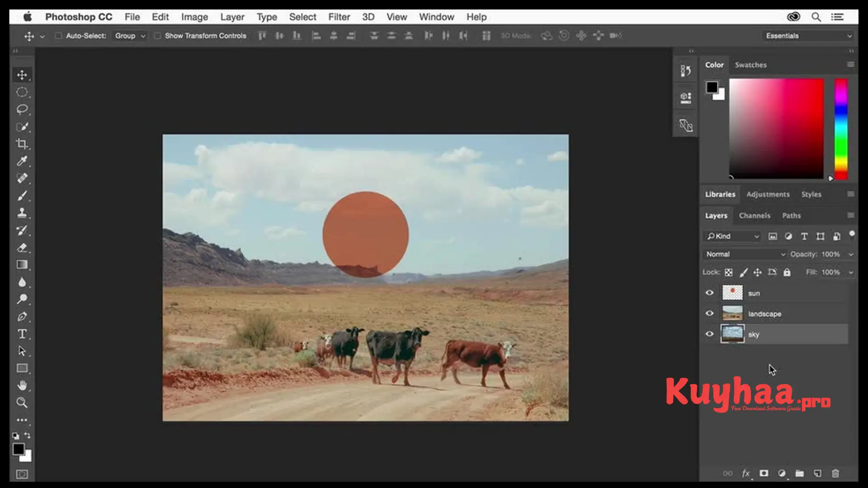Open the Normal blend mode dropdown

(x=745, y=254)
